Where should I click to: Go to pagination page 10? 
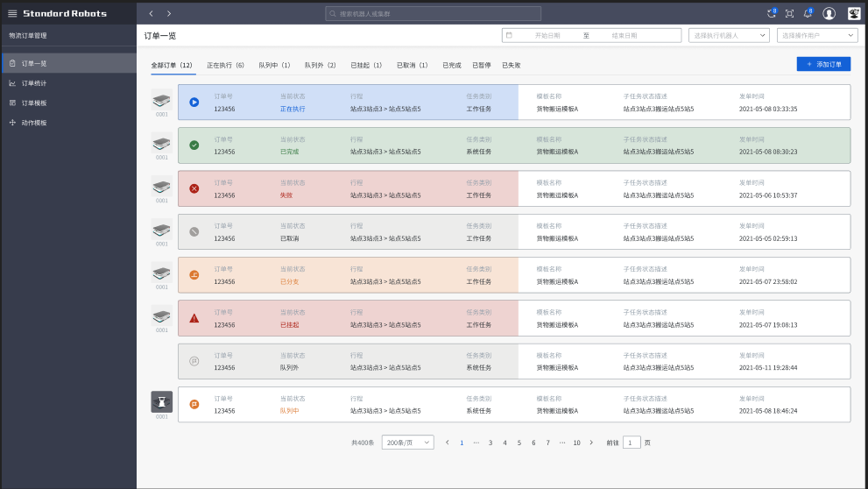click(x=577, y=443)
